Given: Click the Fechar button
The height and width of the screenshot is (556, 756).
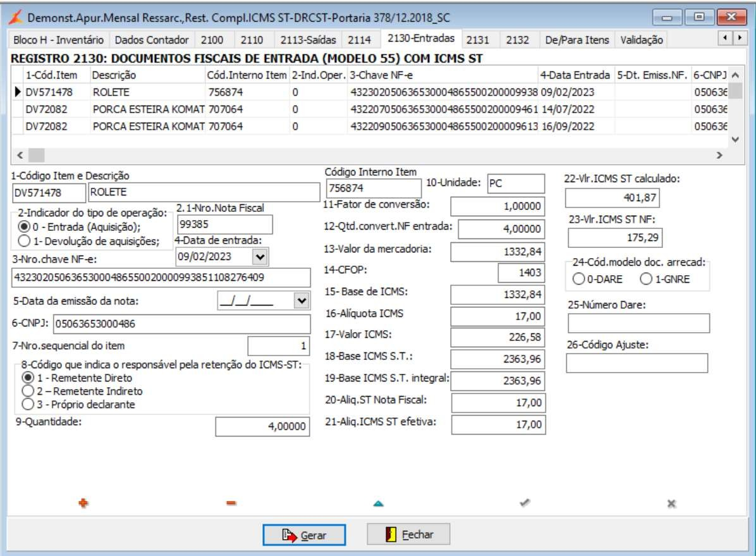Looking at the screenshot, I should point(408,534).
